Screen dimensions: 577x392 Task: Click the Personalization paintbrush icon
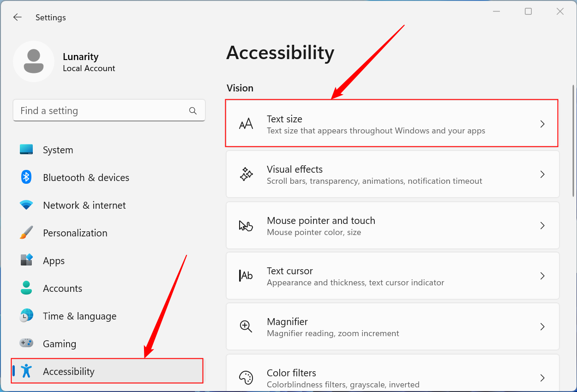pyautogui.click(x=26, y=233)
